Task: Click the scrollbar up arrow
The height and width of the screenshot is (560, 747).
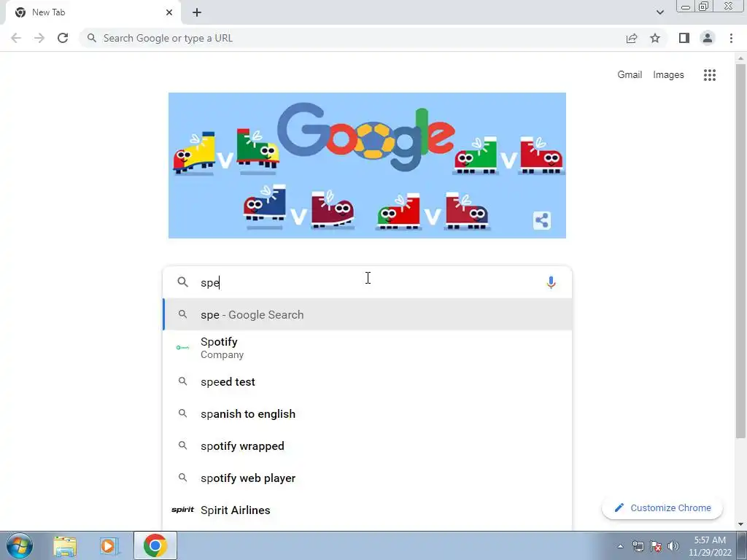Action: pyautogui.click(x=740, y=58)
